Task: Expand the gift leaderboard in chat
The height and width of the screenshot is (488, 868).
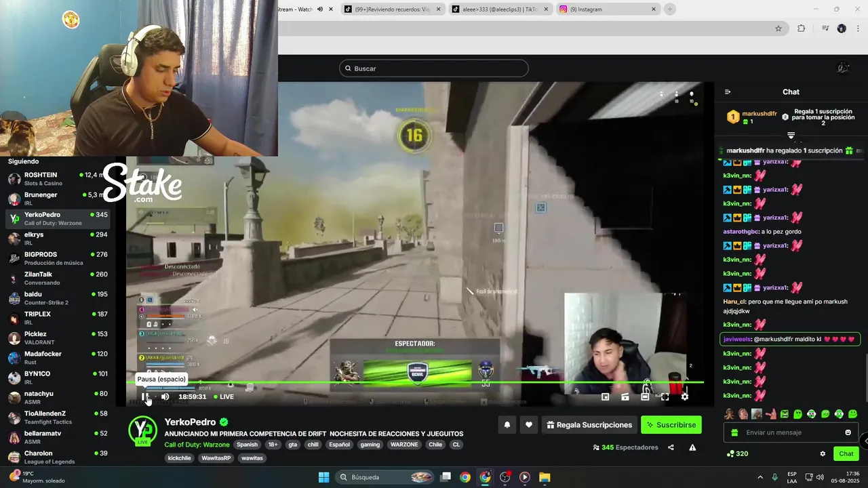Action: 791,136
